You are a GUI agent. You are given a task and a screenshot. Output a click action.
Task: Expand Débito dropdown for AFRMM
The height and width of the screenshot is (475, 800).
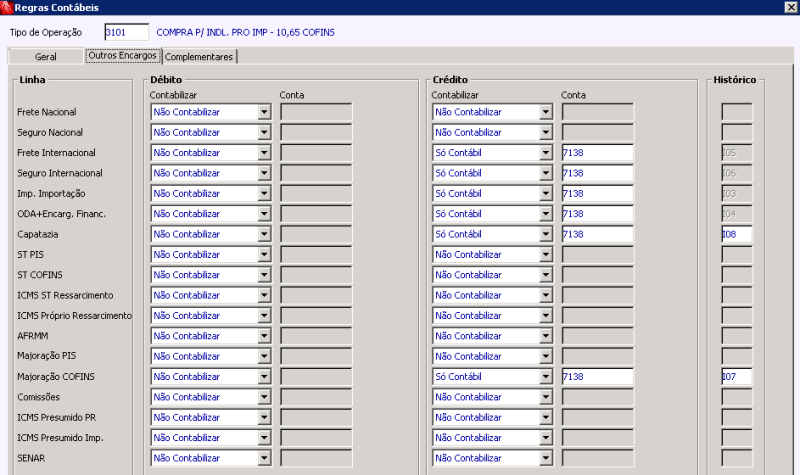pyautogui.click(x=264, y=336)
